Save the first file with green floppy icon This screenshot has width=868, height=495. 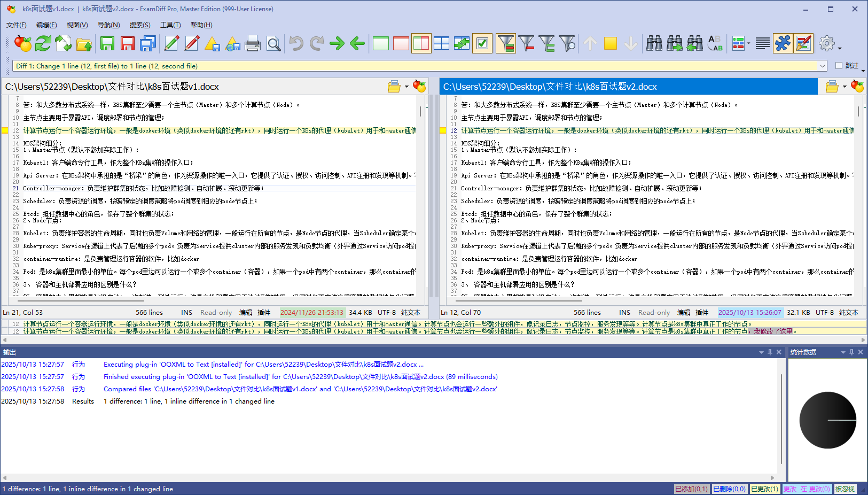107,44
